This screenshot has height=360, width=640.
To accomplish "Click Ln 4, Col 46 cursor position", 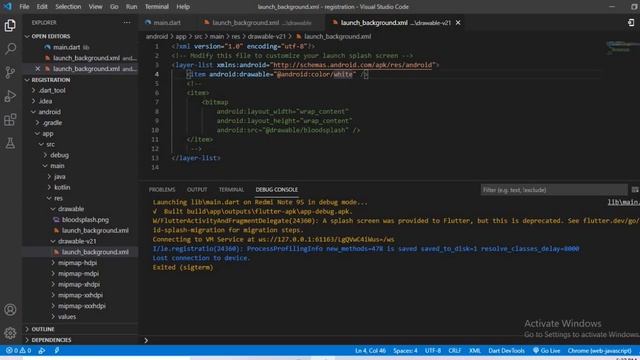I will (370, 351).
